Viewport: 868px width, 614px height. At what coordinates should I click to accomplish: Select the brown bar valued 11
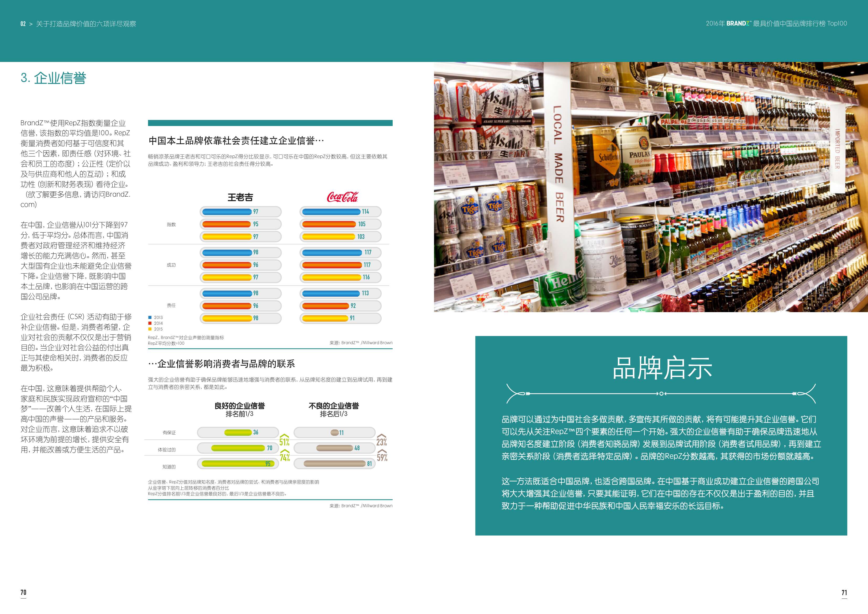pos(335,433)
